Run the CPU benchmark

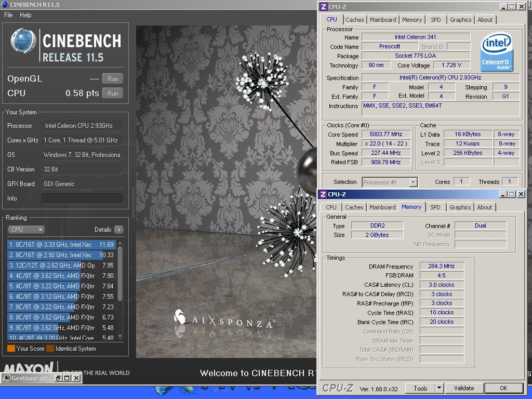(x=113, y=94)
